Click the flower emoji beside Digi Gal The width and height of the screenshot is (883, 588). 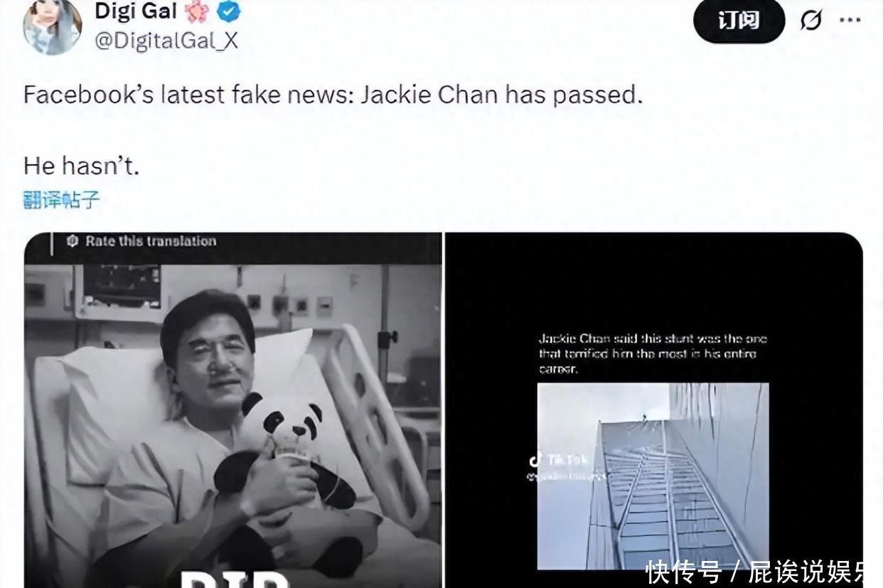(x=196, y=11)
